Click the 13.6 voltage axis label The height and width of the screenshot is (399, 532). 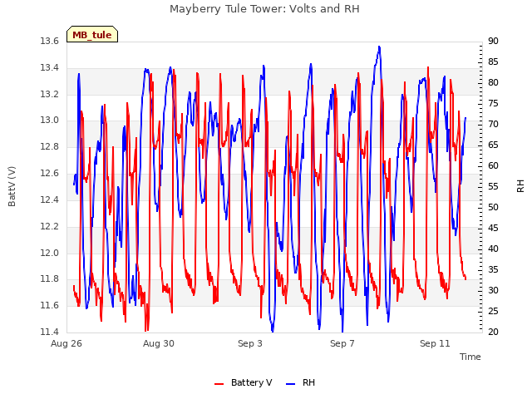tap(50, 41)
